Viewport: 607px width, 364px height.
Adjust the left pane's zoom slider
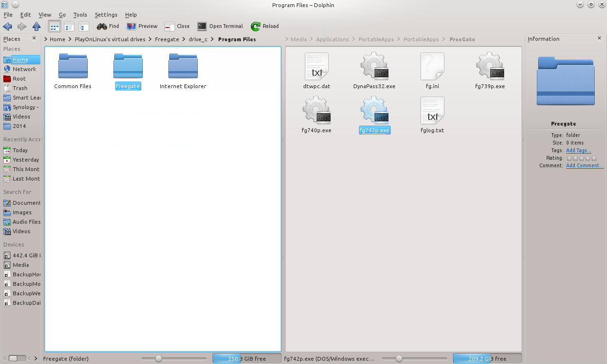tap(174, 359)
